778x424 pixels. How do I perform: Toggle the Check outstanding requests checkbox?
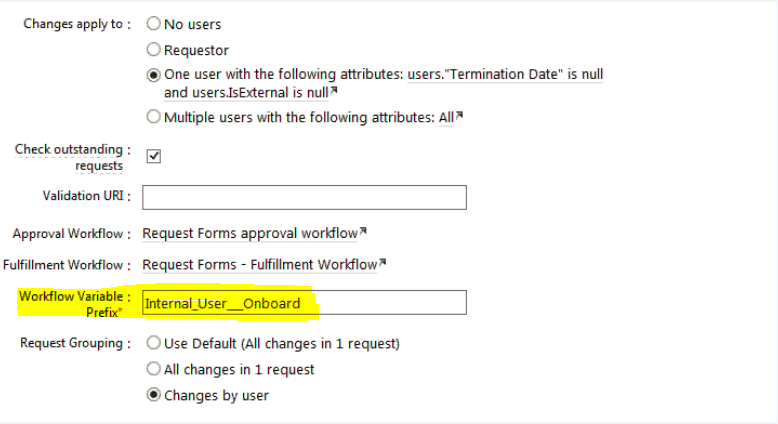point(154,156)
